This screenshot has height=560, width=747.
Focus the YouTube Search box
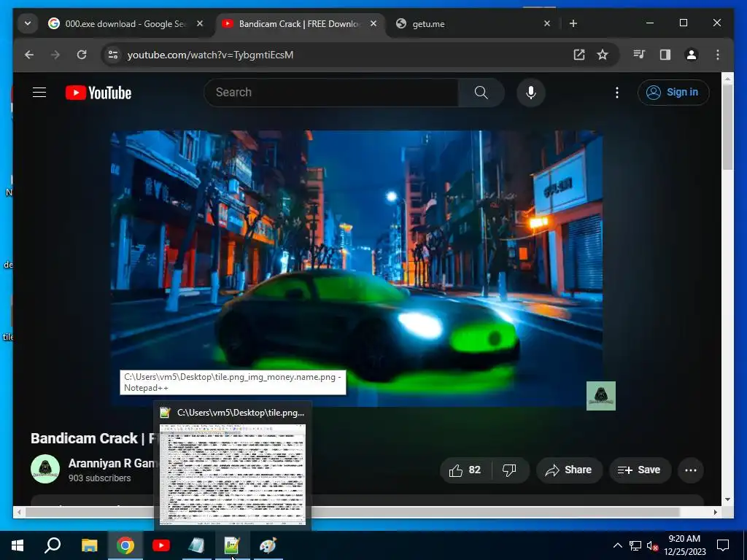[331, 93]
